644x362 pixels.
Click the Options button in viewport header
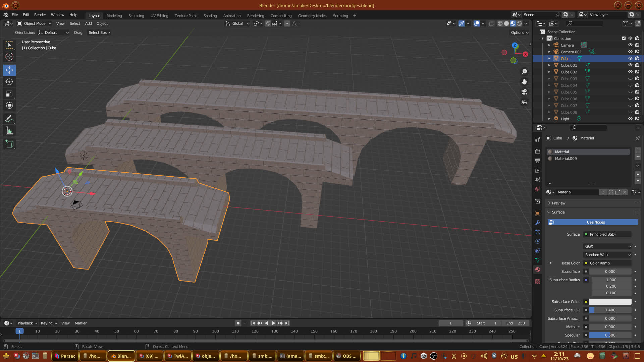pos(519,33)
